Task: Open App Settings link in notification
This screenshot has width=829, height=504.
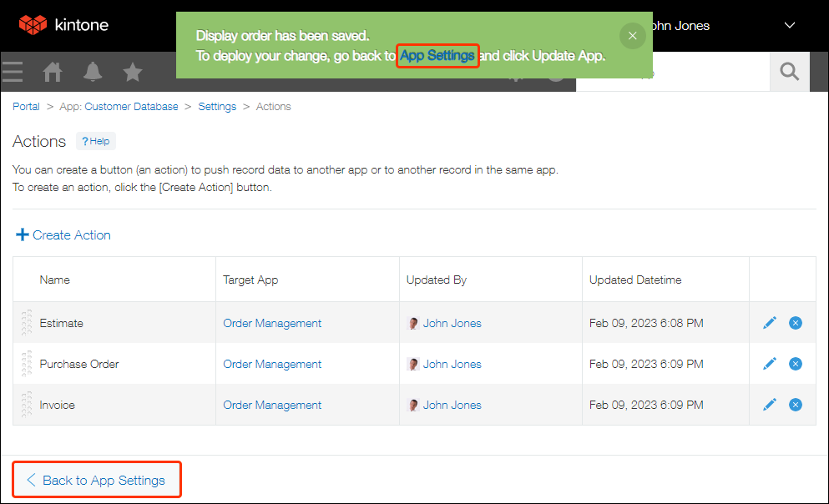Action: pyautogui.click(x=437, y=55)
